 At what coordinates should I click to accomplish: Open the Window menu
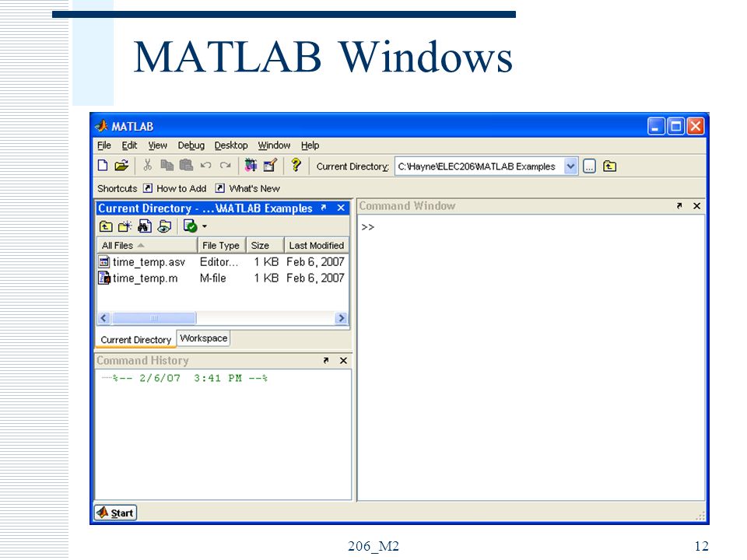point(274,145)
